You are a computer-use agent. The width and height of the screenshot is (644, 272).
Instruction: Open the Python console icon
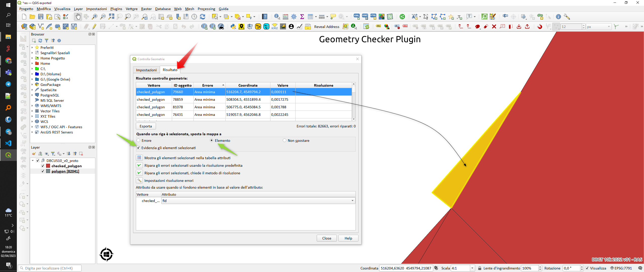233,27
